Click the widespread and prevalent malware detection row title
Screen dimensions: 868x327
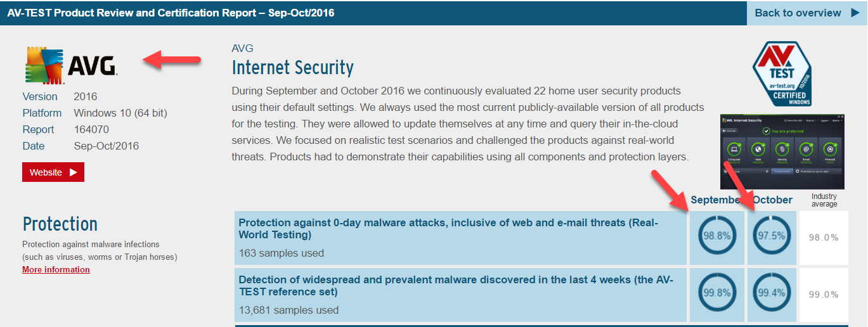pos(456,286)
